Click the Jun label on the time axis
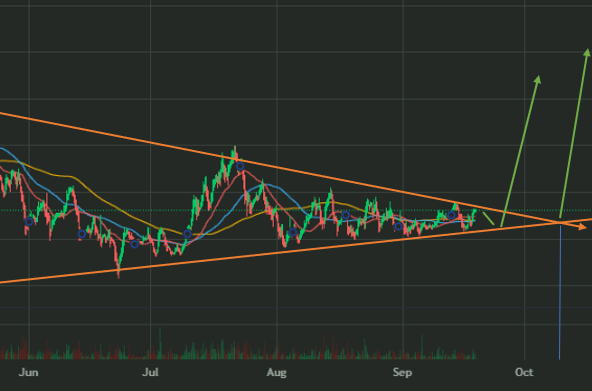The image size is (592, 391). pos(29,373)
